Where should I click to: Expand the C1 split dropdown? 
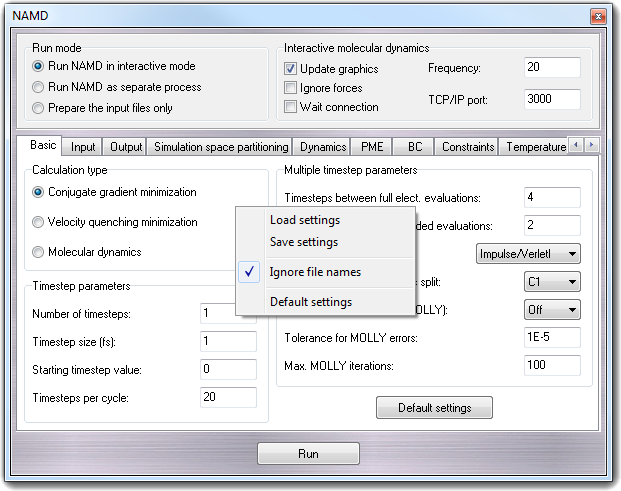[x=552, y=282]
